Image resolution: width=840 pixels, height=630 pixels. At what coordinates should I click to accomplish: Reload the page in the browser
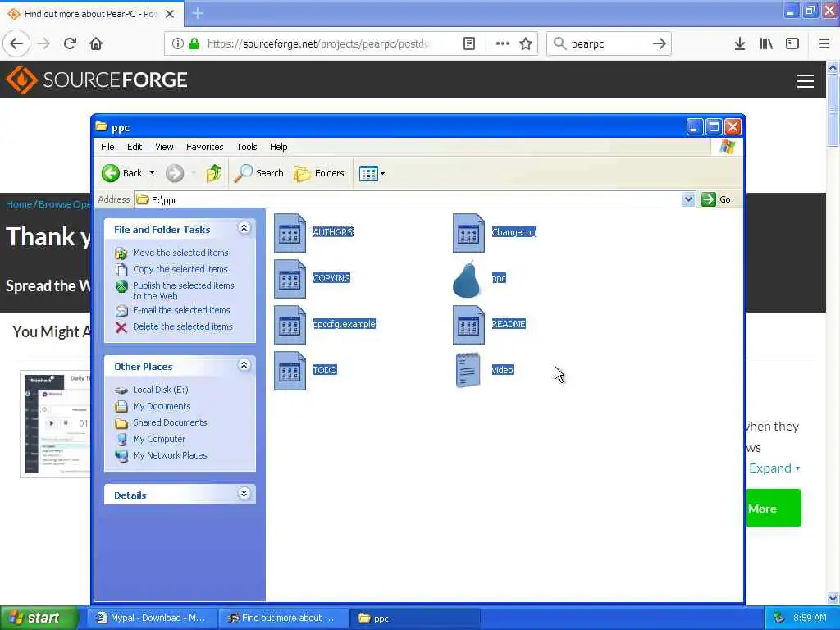70,43
